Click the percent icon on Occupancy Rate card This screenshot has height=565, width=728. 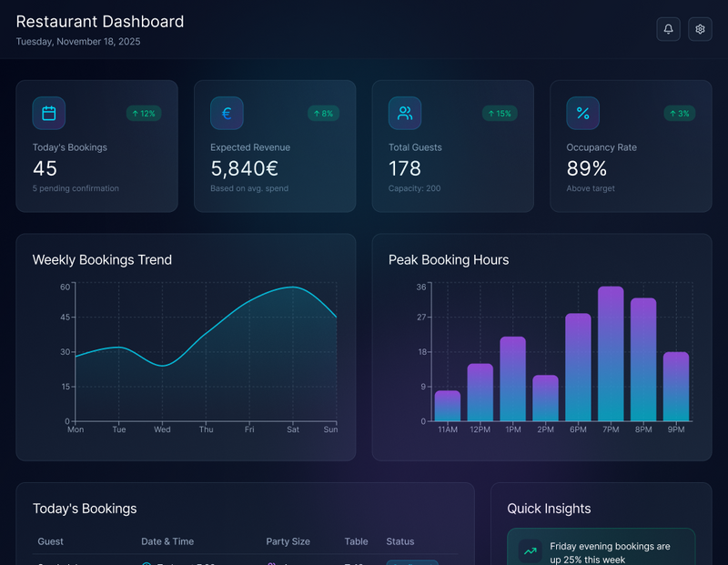[x=582, y=113]
